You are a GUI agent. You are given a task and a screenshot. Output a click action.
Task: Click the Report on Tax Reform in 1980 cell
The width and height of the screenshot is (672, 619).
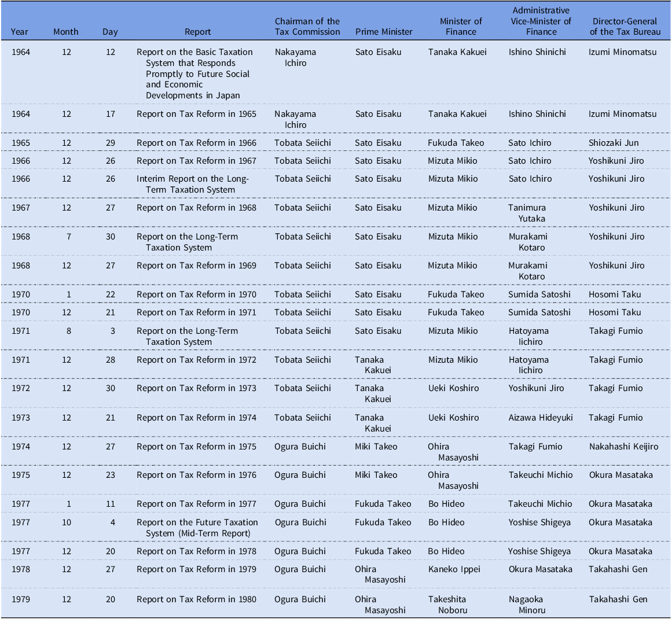pos(196,599)
